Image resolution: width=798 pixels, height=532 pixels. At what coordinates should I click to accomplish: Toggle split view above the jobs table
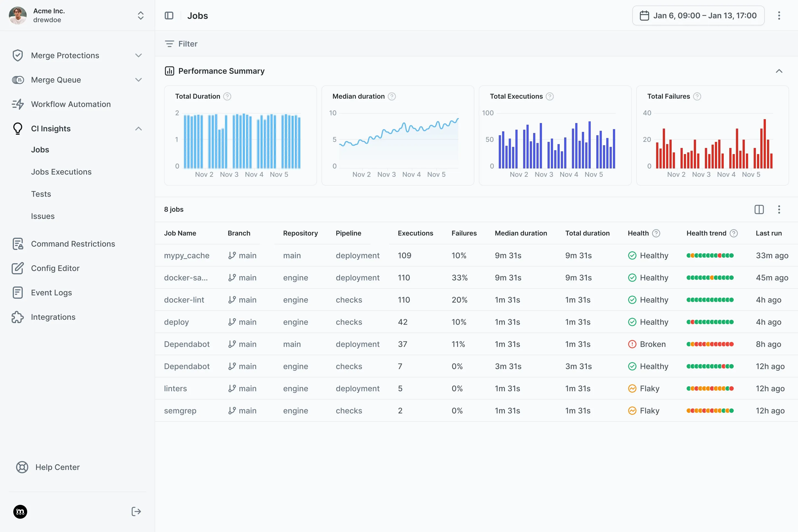point(759,209)
